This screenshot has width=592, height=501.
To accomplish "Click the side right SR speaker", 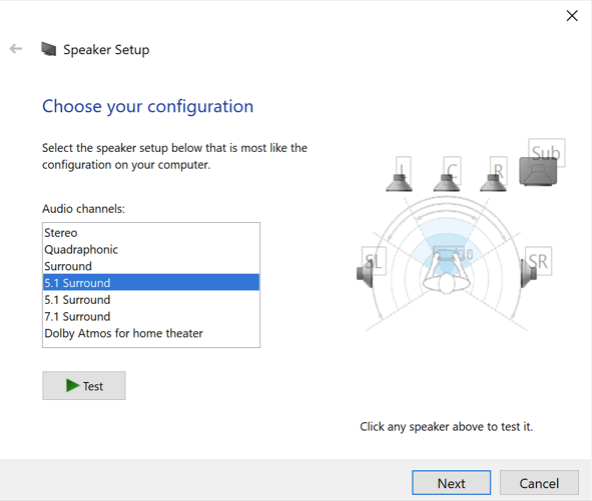I will pyautogui.click(x=529, y=273).
